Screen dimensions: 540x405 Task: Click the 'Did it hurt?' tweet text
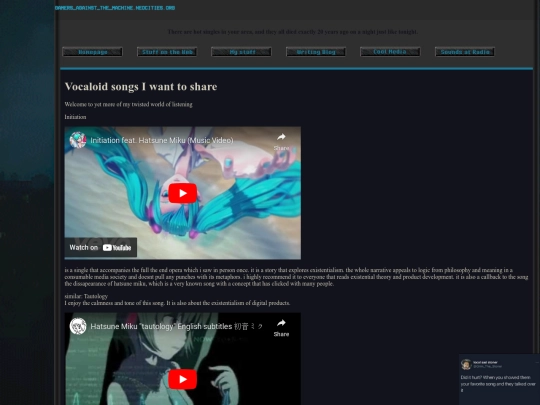(498, 384)
